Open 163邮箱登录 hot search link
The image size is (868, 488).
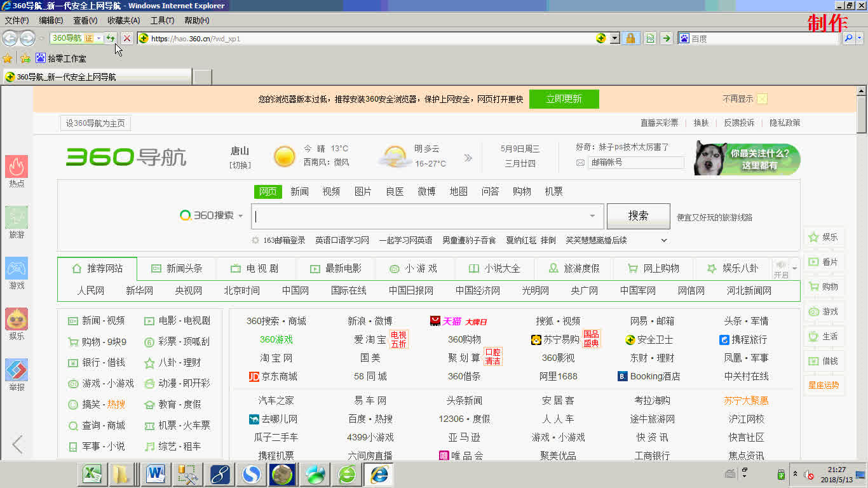pos(284,240)
